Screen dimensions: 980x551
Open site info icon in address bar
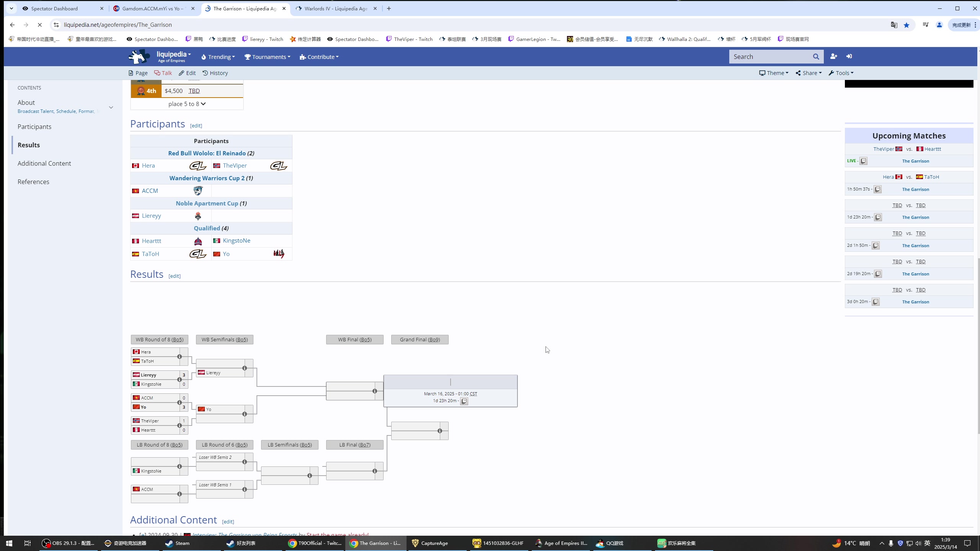(56, 25)
